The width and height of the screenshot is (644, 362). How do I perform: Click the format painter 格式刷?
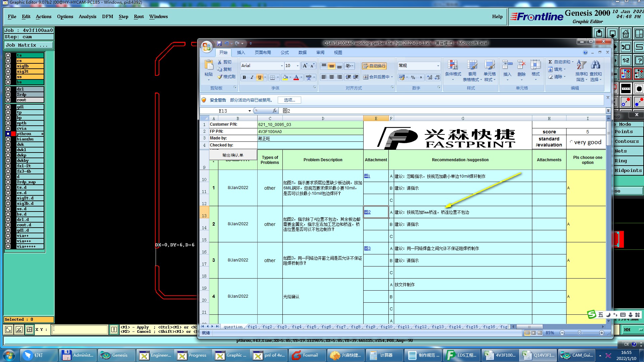(x=226, y=77)
